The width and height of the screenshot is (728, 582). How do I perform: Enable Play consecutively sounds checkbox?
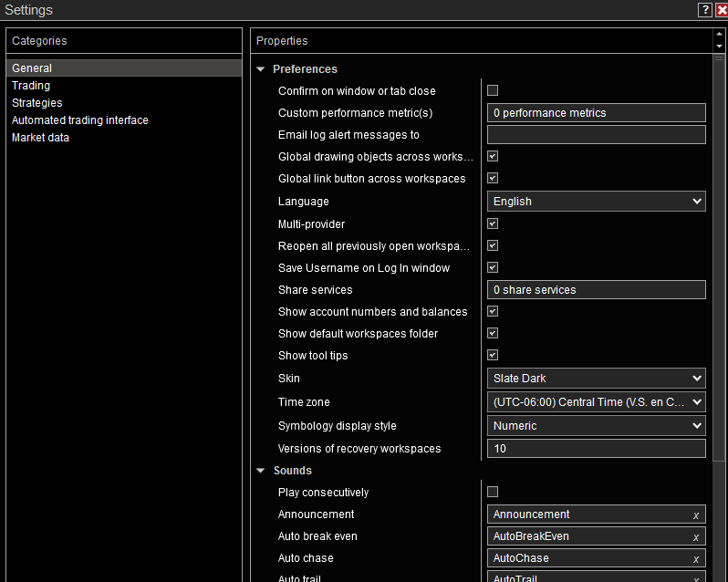tap(493, 492)
